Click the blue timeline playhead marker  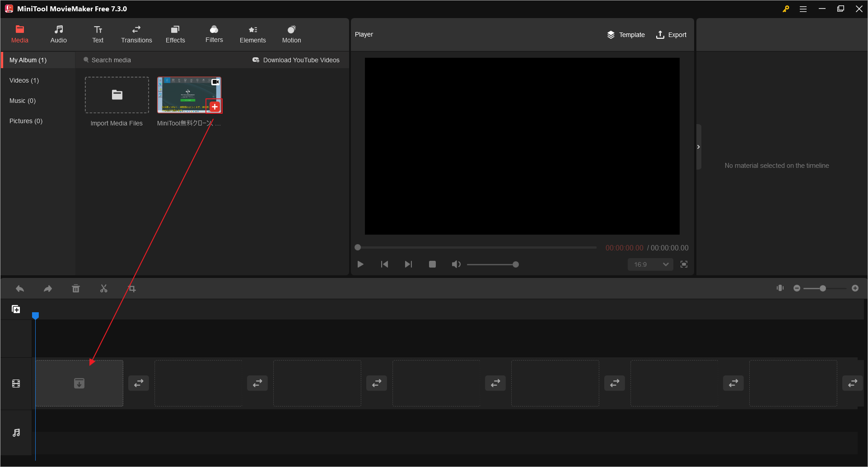coord(35,315)
